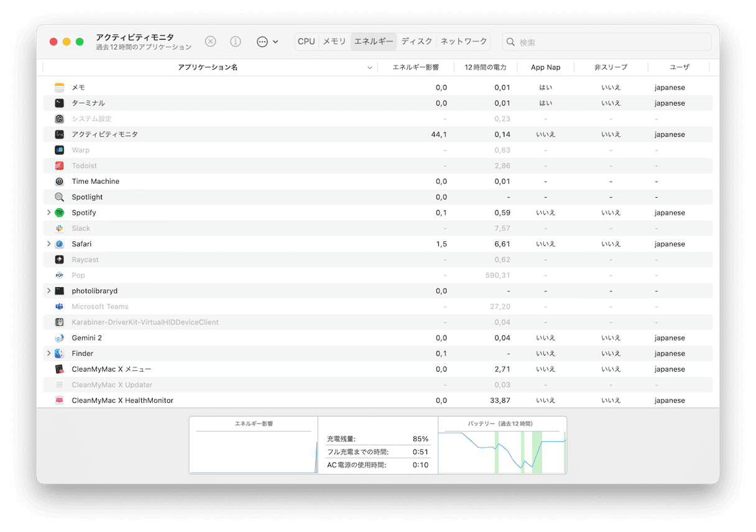Sort by ユーザ column header
Viewport: 756px width, 532px height.
(x=680, y=67)
